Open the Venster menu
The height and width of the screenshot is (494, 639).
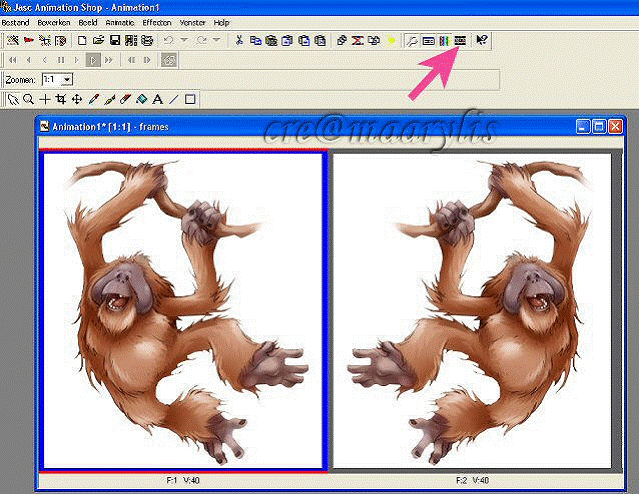pyautogui.click(x=192, y=23)
